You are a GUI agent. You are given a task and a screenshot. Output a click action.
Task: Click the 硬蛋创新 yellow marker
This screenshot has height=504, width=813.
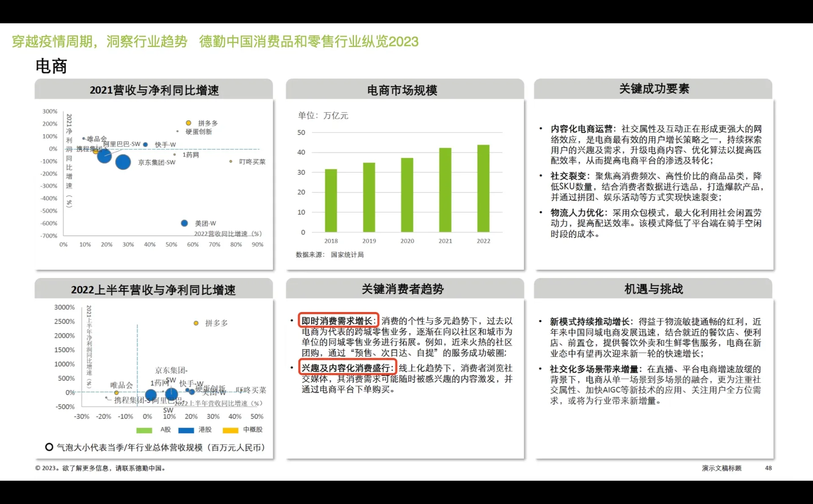click(x=177, y=131)
